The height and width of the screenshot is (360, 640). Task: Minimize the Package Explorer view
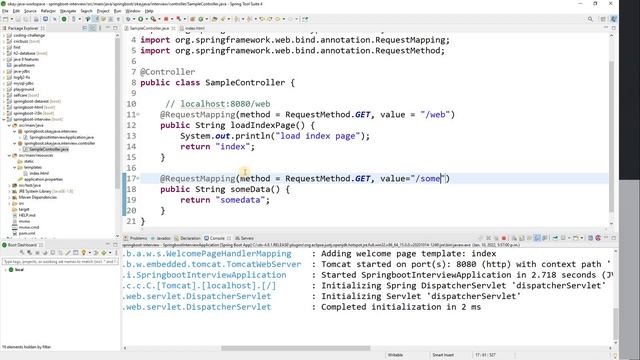coord(108,28)
